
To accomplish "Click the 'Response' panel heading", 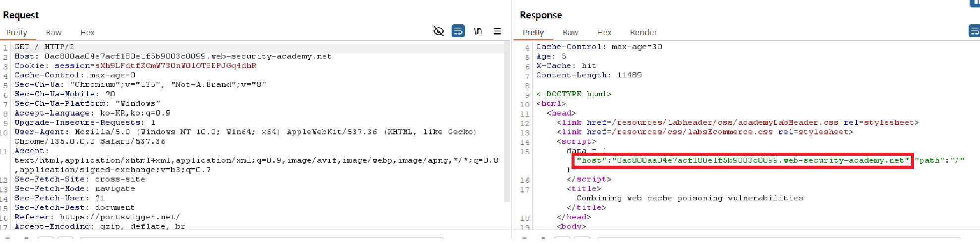I will (x=541, y=15).
